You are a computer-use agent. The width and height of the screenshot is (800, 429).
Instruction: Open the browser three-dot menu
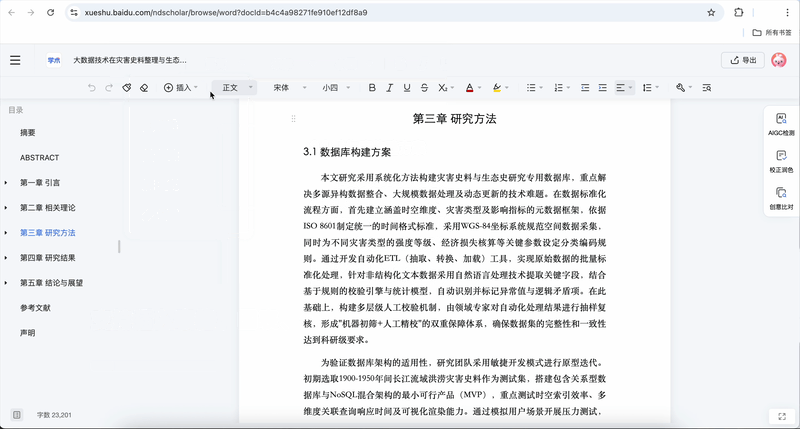(x=787, y=13)
